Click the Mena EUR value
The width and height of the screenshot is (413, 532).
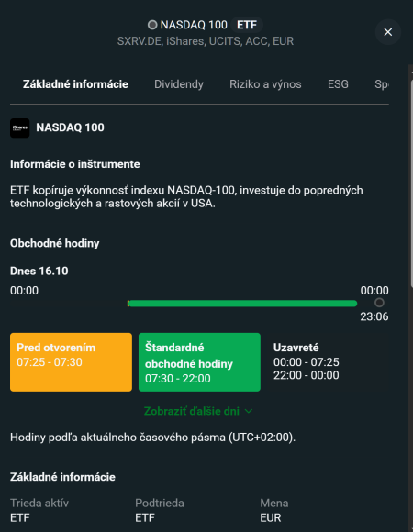(x=271, y=518)
